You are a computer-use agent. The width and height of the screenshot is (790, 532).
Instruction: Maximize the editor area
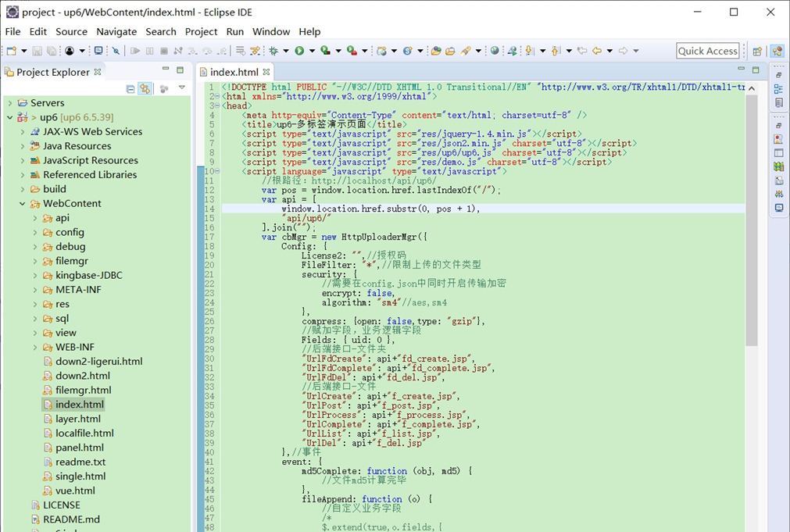coord(756,70)
